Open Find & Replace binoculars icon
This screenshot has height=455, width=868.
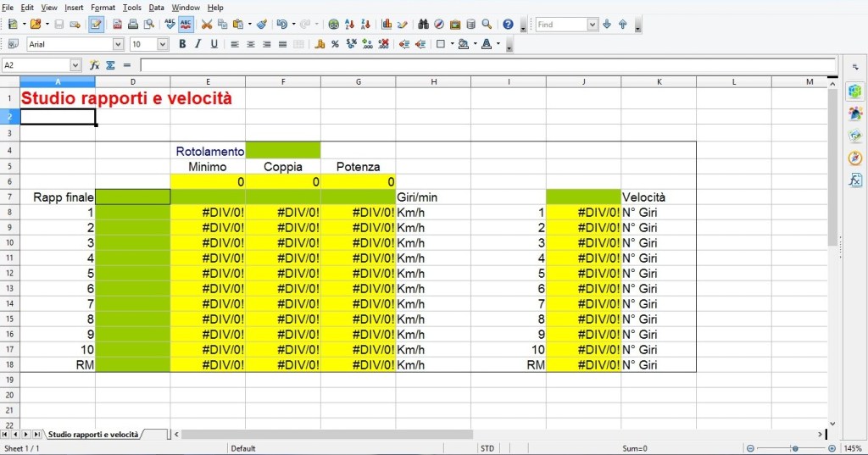click(x=424, y=25)
